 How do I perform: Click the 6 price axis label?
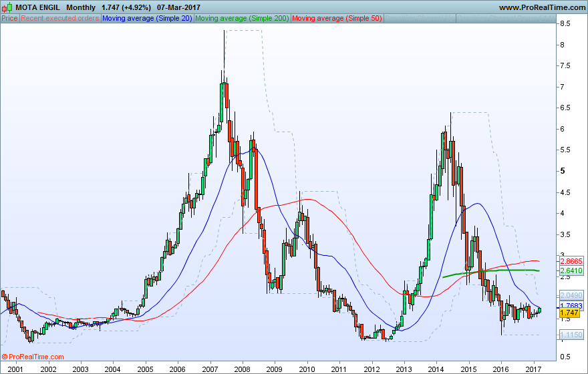(x=562, y=130)
